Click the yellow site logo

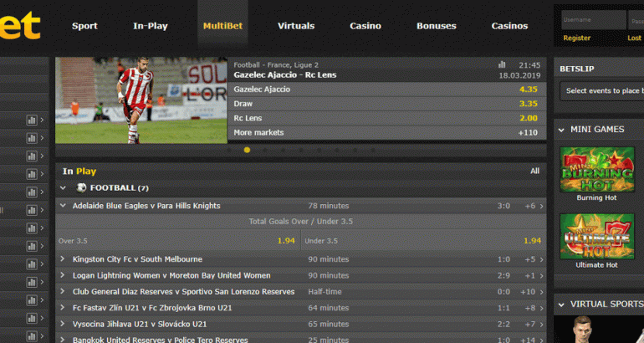pos(20,26)
